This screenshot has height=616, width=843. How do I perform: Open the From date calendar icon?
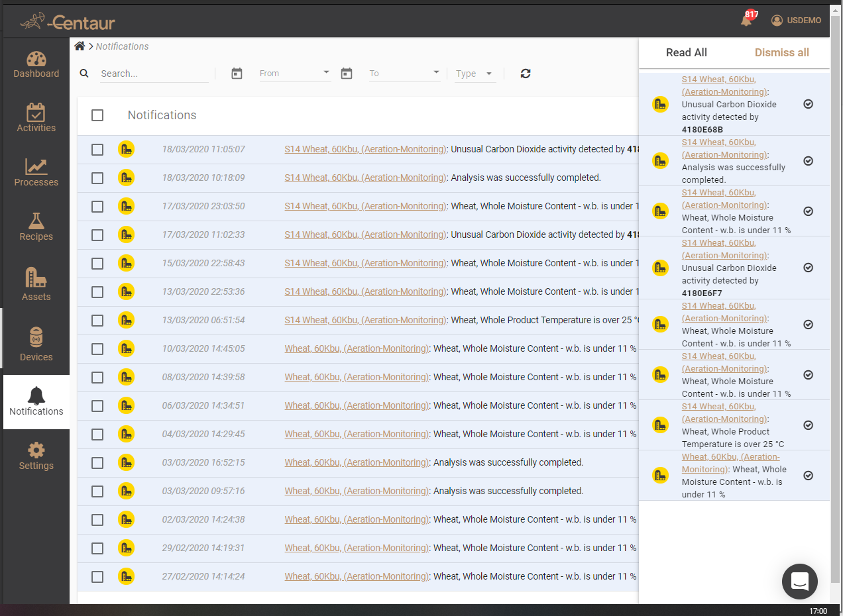(237, 74)
